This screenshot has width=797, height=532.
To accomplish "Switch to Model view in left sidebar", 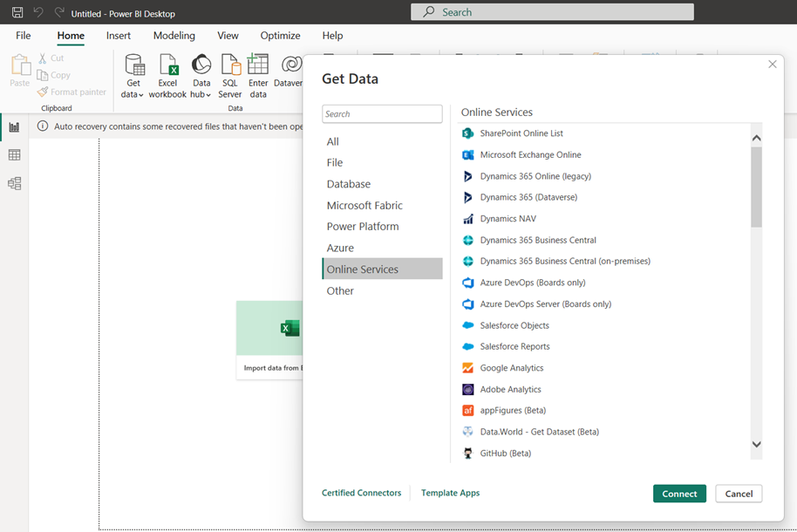I will (14, 184).
